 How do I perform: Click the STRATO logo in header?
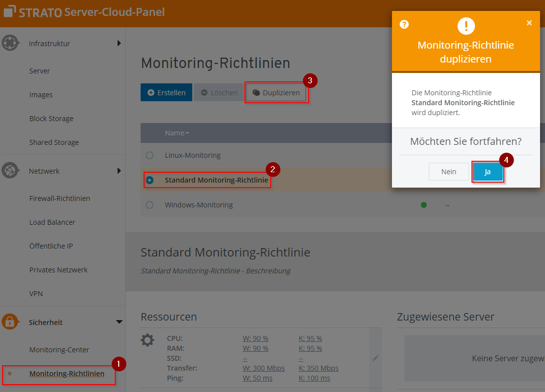[33, 12]
